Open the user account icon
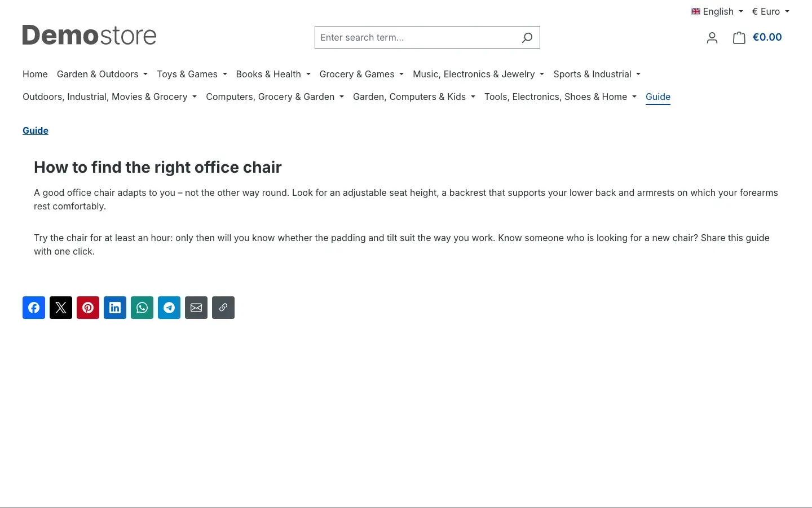 tap(712, 37)
